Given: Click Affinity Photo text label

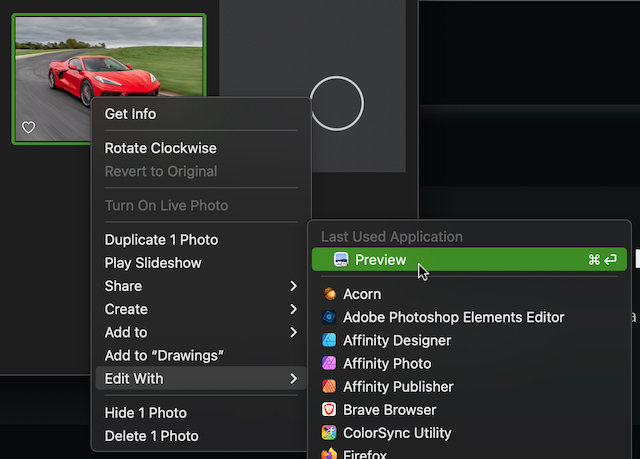Looking at the screenshot, I should [387, 364].
